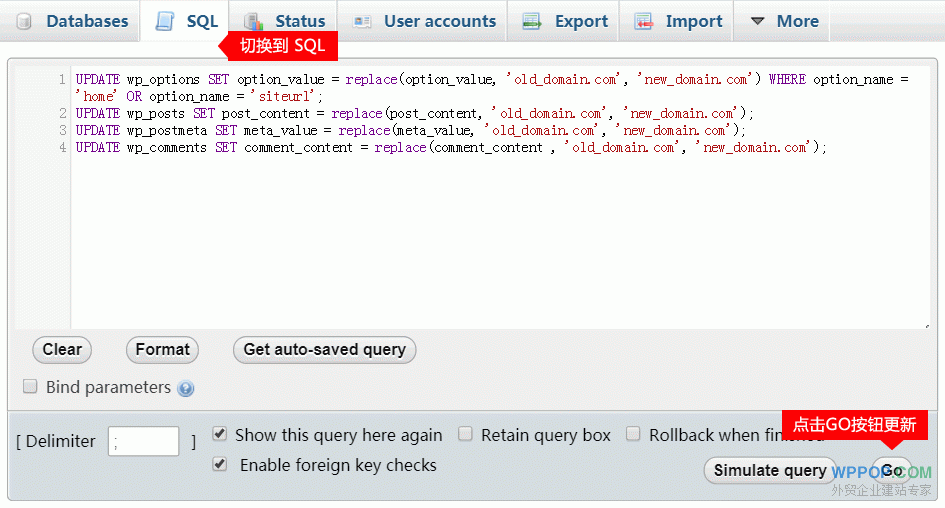Enable the Bind parameters checkbox
Screen dimensions: 945x508
pos(30,386)
